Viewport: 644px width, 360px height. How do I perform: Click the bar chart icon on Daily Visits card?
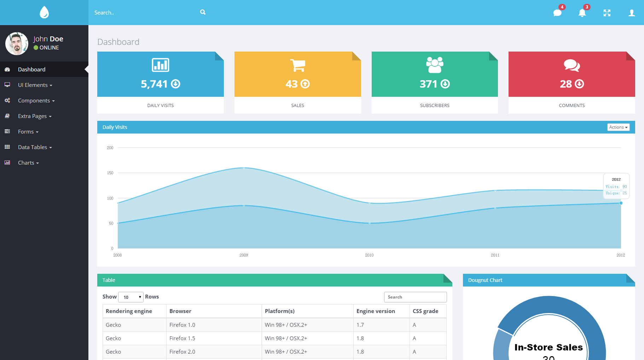(x=161, y=65)
